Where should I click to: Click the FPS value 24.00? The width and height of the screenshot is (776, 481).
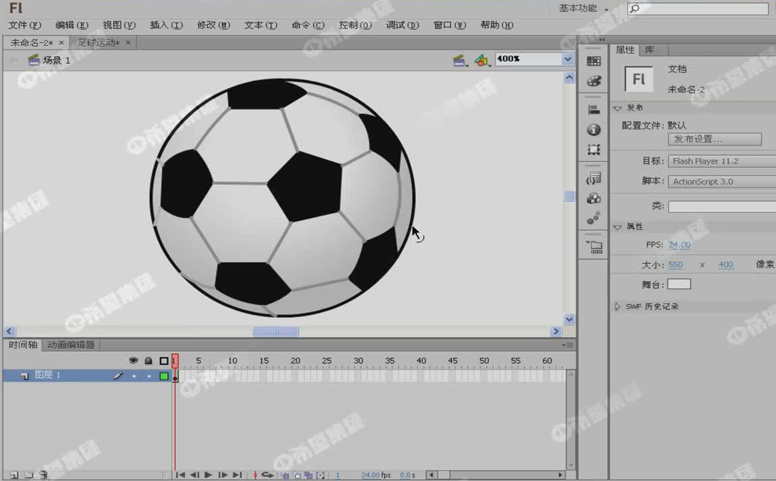[x=679, y=245]
